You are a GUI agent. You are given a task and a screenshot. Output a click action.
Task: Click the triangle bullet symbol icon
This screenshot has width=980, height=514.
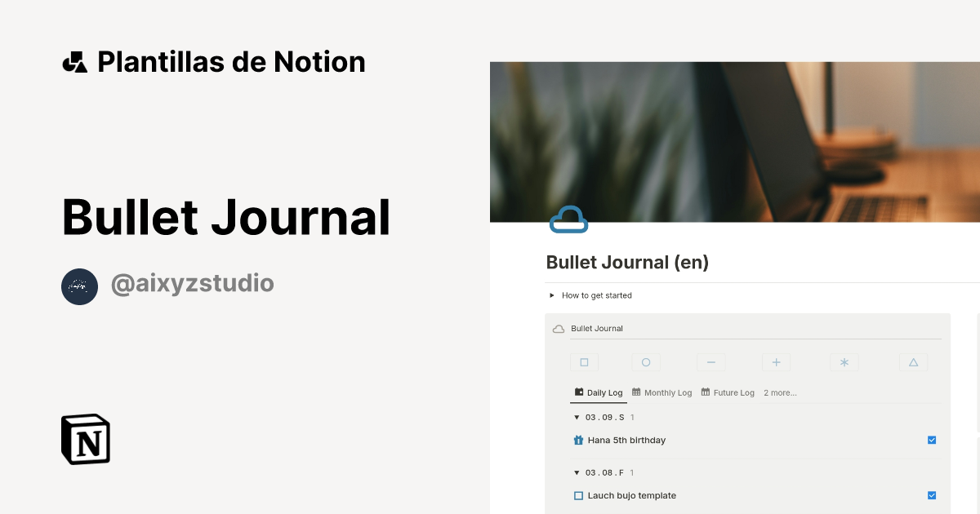(x=913, y=361)
